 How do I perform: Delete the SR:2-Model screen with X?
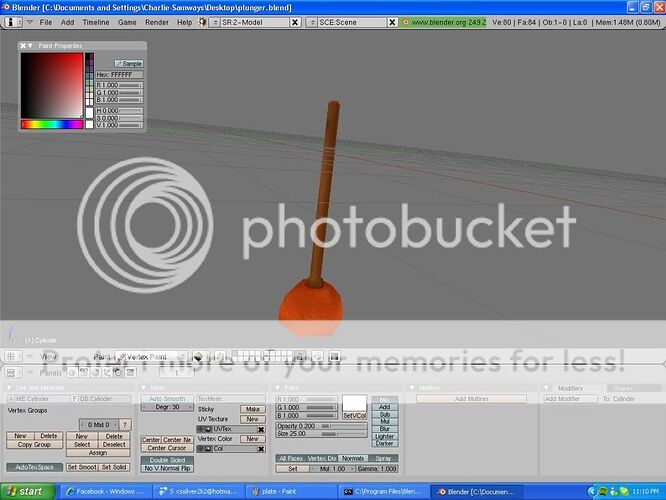point(295,22)
